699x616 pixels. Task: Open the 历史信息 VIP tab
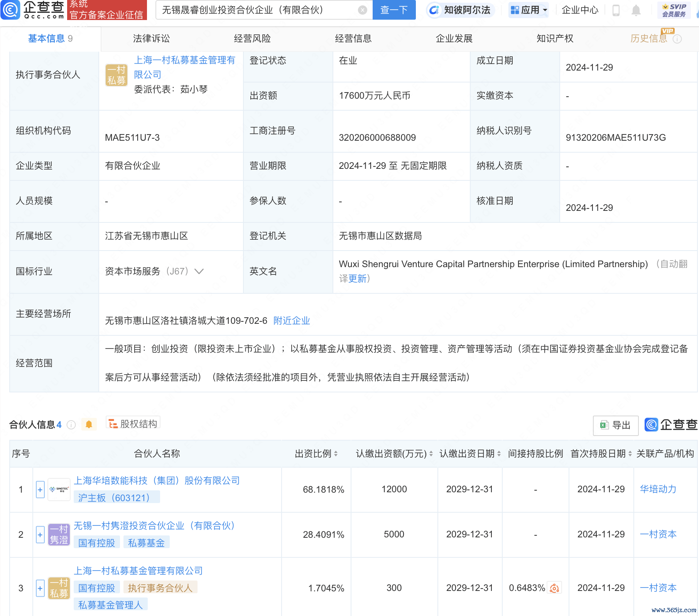649,39
